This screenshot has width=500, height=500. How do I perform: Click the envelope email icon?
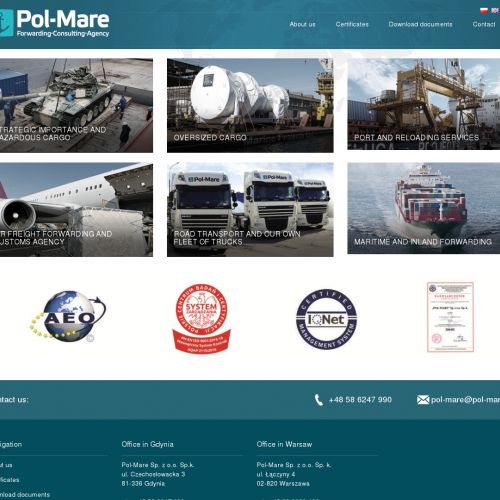point(423,400)
